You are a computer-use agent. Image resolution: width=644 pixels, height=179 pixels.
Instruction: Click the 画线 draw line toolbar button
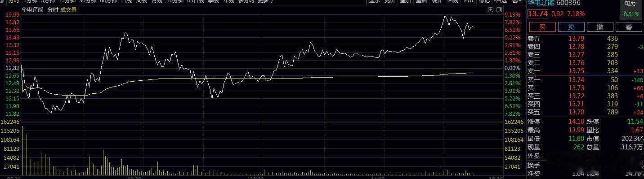(453, 1)
